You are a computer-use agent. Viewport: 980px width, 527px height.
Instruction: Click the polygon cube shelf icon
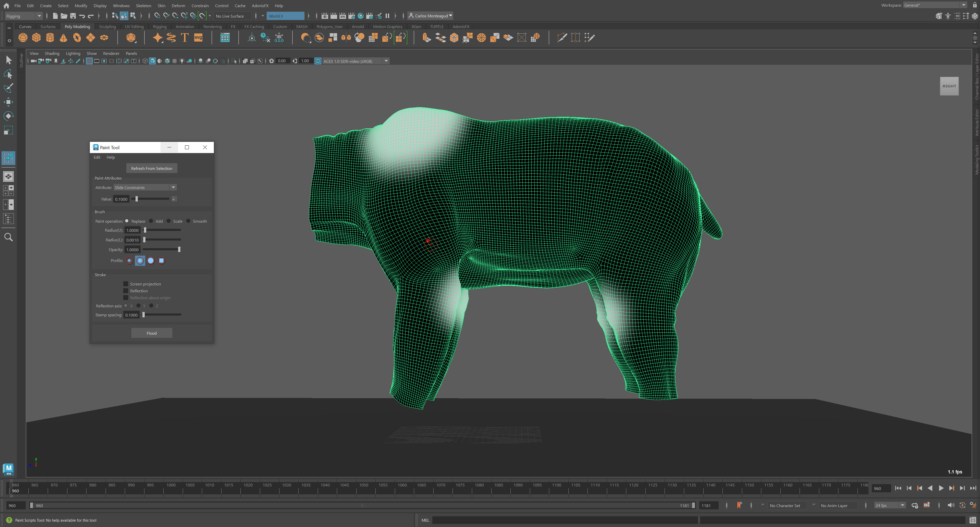click(36, 38)
